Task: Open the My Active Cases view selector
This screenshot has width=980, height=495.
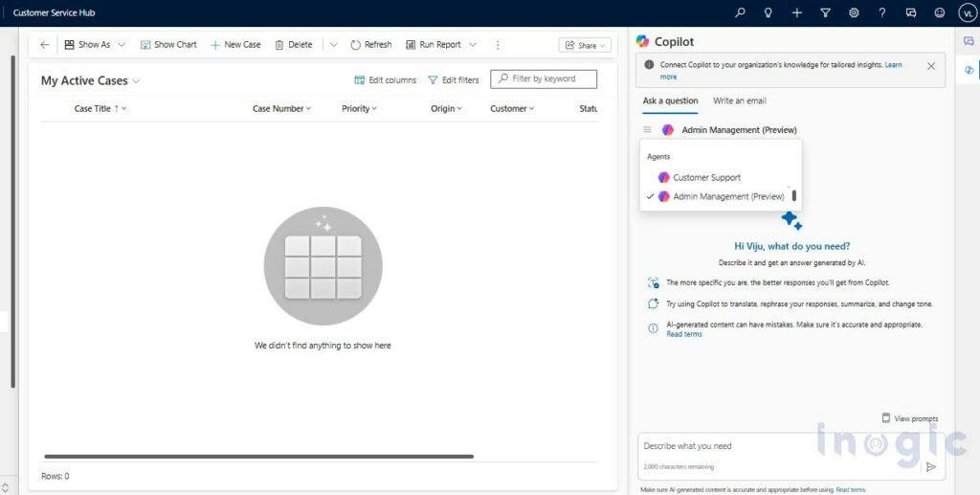Action: tap(91, 80)
